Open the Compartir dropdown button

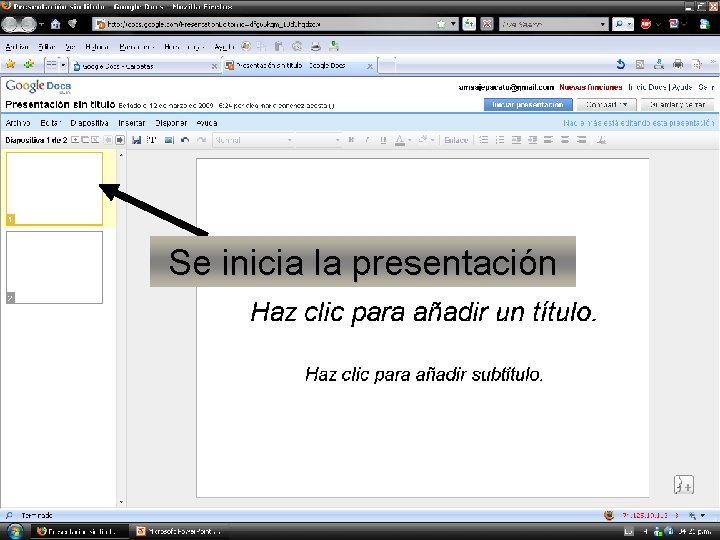click(607, 105)
